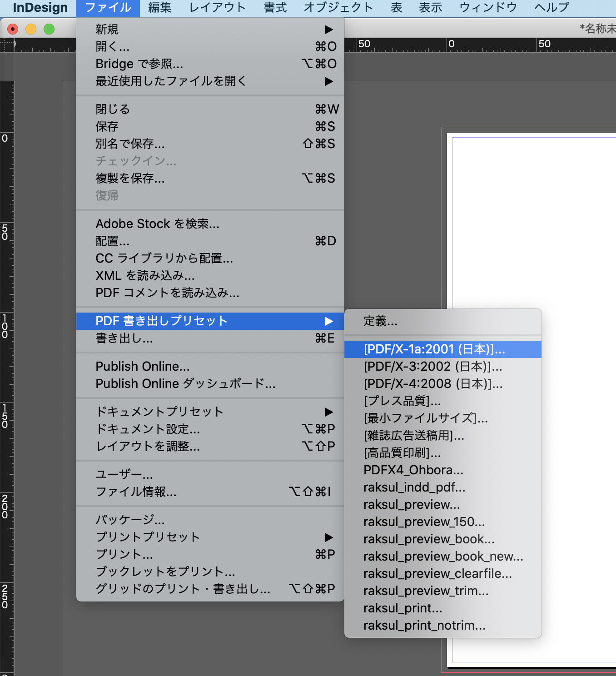Screen dimensions: 616x676
Task: Select [高品質印刷]... preset
Action: click(x=443, y=453)
